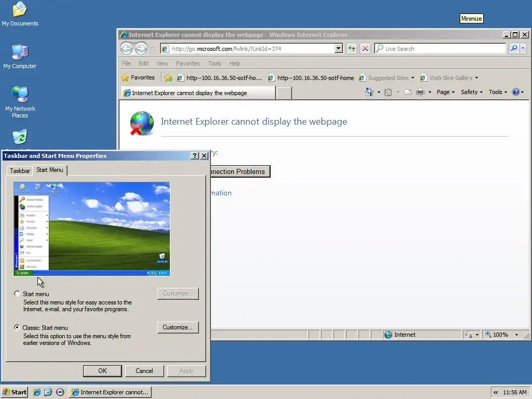Open the Favorites menu in menu bar
This screenshot has width=532, height=399.
tap(188, 63)
